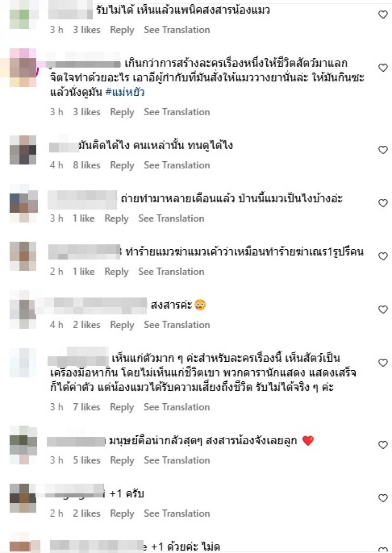
Task: Open profile picture beside #แม่หยัว comment
Action: click(x=23, y=67)
